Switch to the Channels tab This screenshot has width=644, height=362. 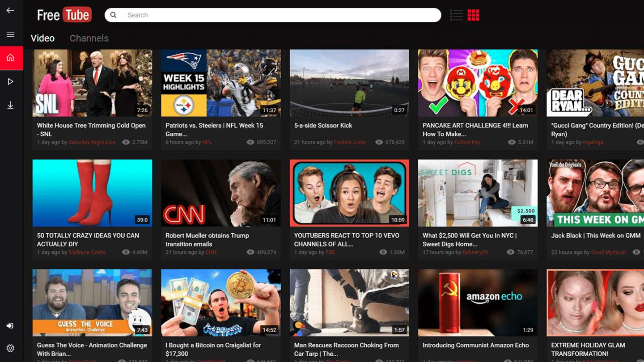click(x=89, y=38)
